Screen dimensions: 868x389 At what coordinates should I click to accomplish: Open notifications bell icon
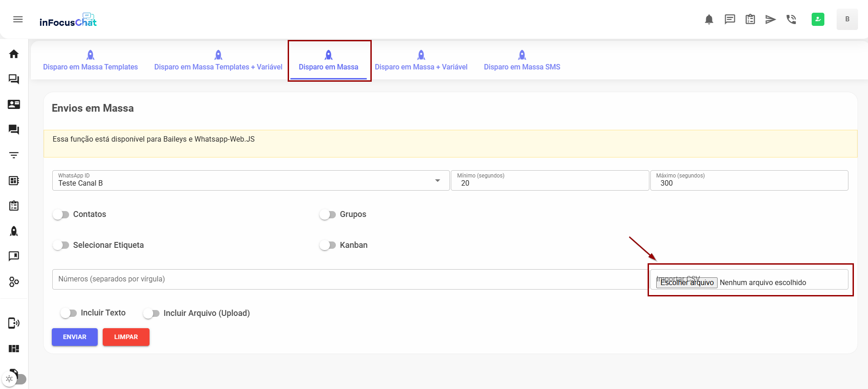tap(708, 20)
